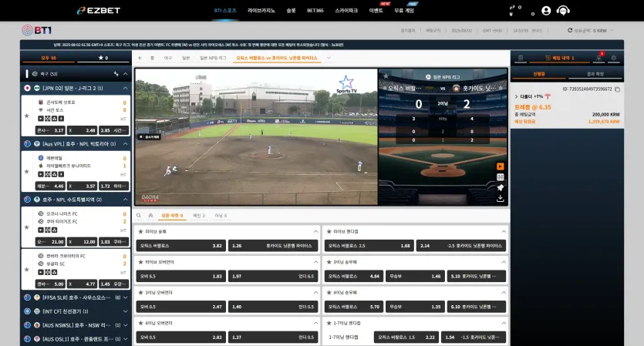Expand the AUS NSWSL league group
The image size is (644, 346).
(x=125, y=325)
